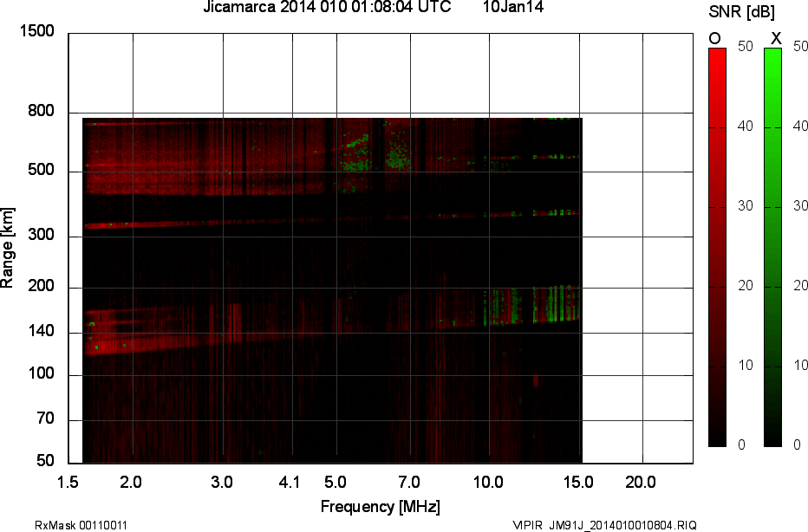Select the 140 km range tick label
The width and height of the screenshot is (808, 532).
tap(43, 333)
